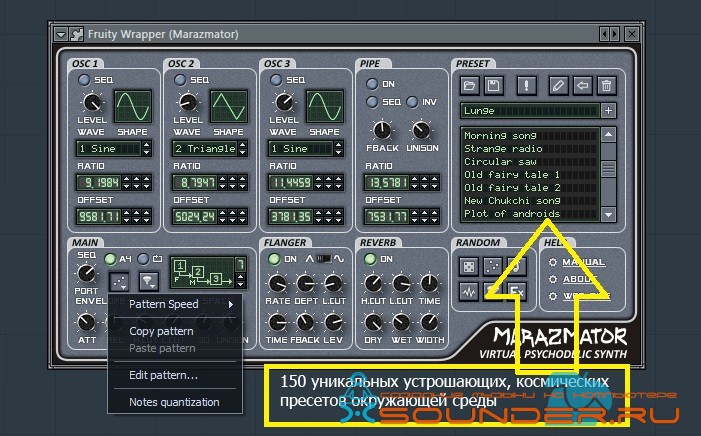The height and width of the screenshot is (436, 701).
Task: Click the exclamation mark preset button
Action: click(526, 85)
